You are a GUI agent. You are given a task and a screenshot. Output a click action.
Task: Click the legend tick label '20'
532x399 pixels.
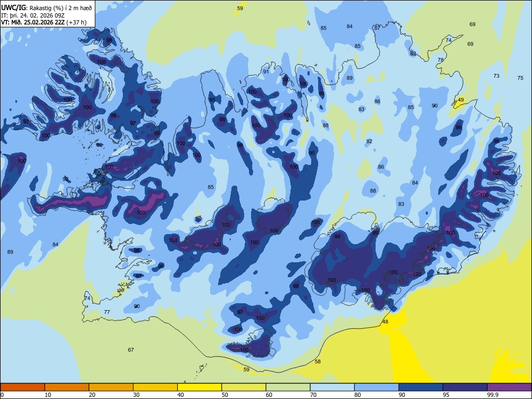[x=92, y=395]
